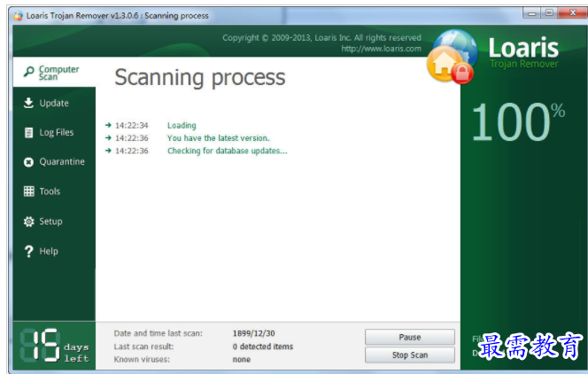
Task: Open the Computer Scan section
Action: click(x=54, y=72)
